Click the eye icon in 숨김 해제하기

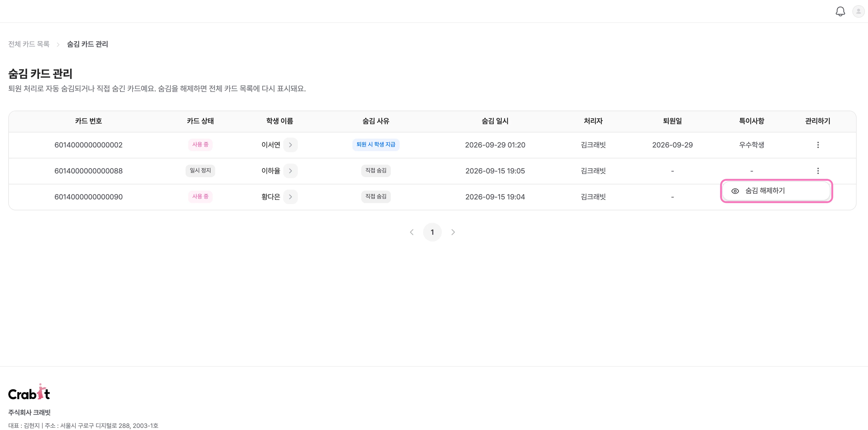[x=735, y=191]
